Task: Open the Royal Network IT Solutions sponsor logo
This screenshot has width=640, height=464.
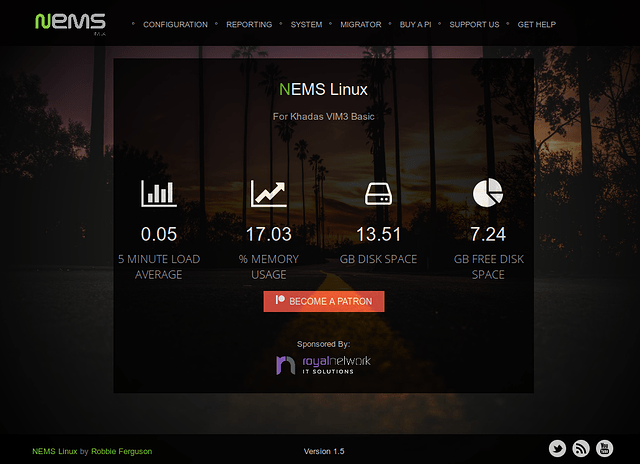Action: pos(324,365)
